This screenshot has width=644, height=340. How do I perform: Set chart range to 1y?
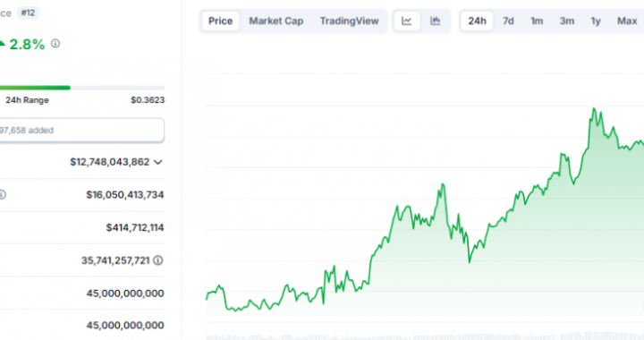(x=596, y=21)
